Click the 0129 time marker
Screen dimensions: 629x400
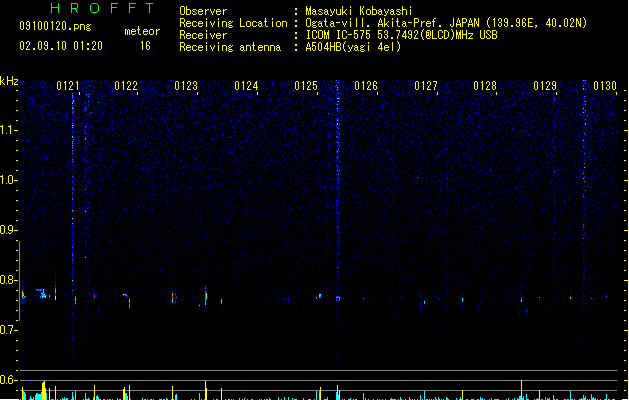[545, 86]
